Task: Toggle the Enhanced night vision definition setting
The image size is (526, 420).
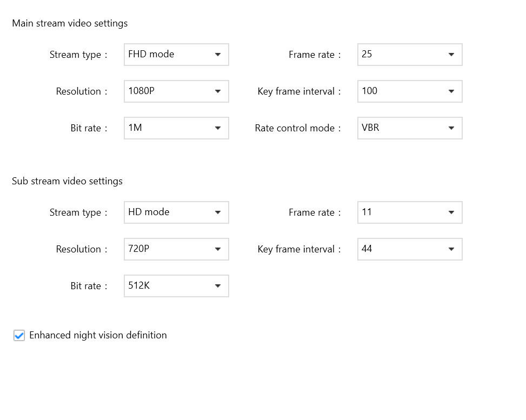Action: tap(19, 335)
